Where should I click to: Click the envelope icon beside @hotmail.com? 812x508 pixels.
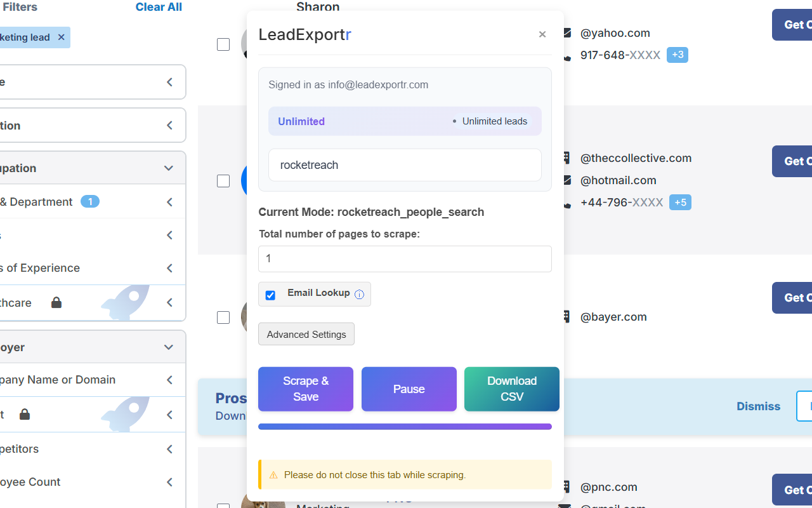point(566,180)
